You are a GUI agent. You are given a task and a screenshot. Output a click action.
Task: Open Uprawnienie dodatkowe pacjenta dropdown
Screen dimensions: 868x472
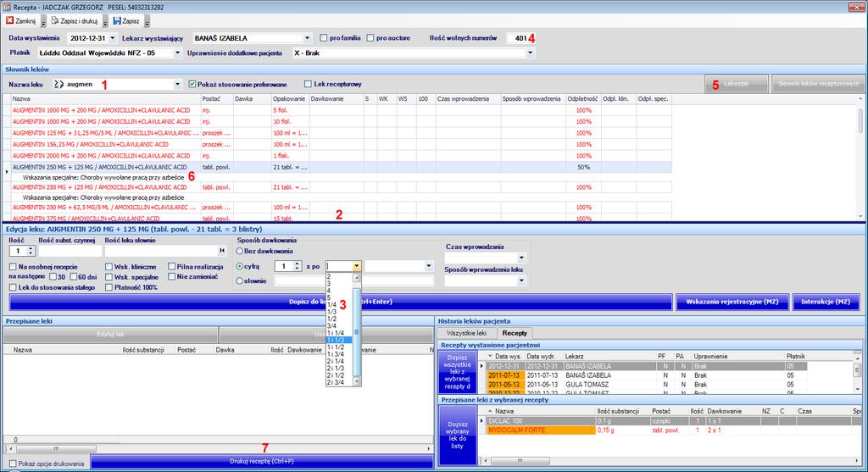pyautogui.click(x=530, y=53)
